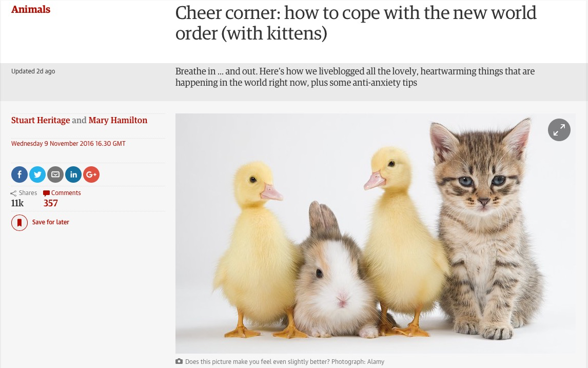Share article on Google Plus

pos(91,175)
